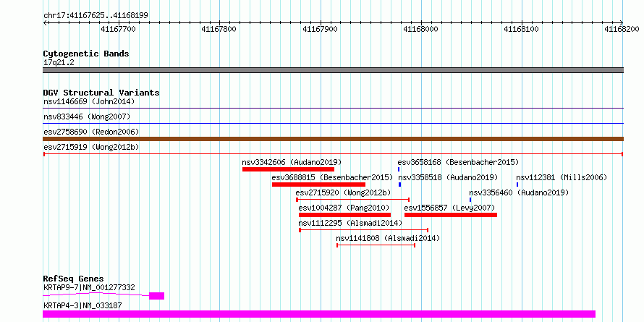Click the esv2715920 (Wong2012b) label
This screenshot has height=322, width=644.
pyautogui.click(x=344, y=192)
